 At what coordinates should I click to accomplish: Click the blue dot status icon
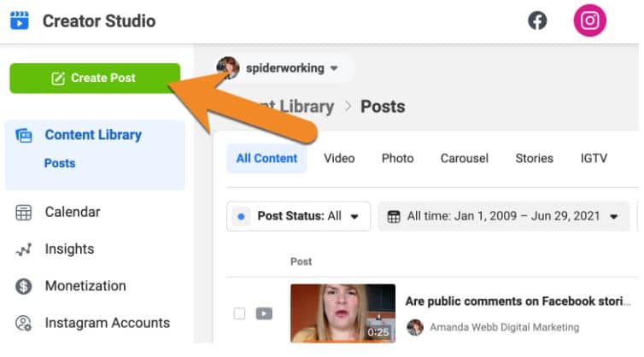(241, 216)
